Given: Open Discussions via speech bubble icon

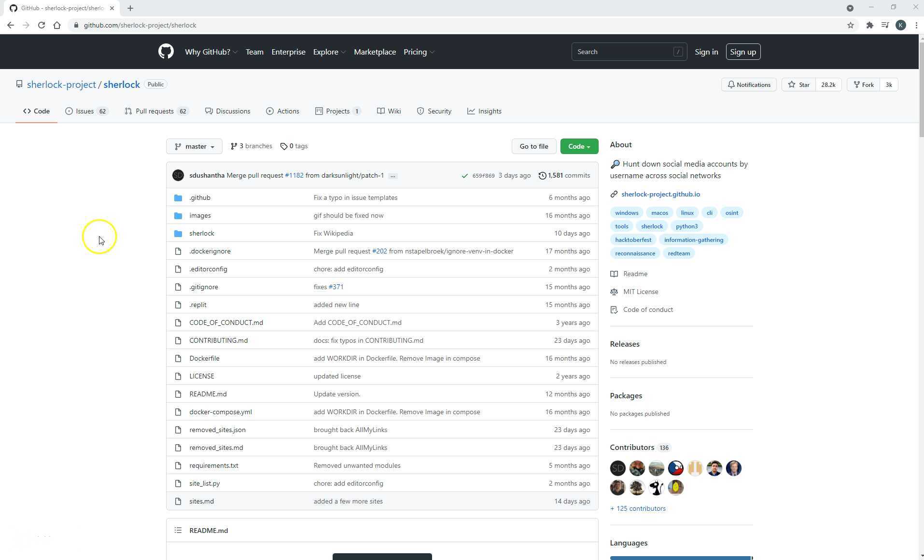Looking at the screenshot, I should click(x=209, y=111).
